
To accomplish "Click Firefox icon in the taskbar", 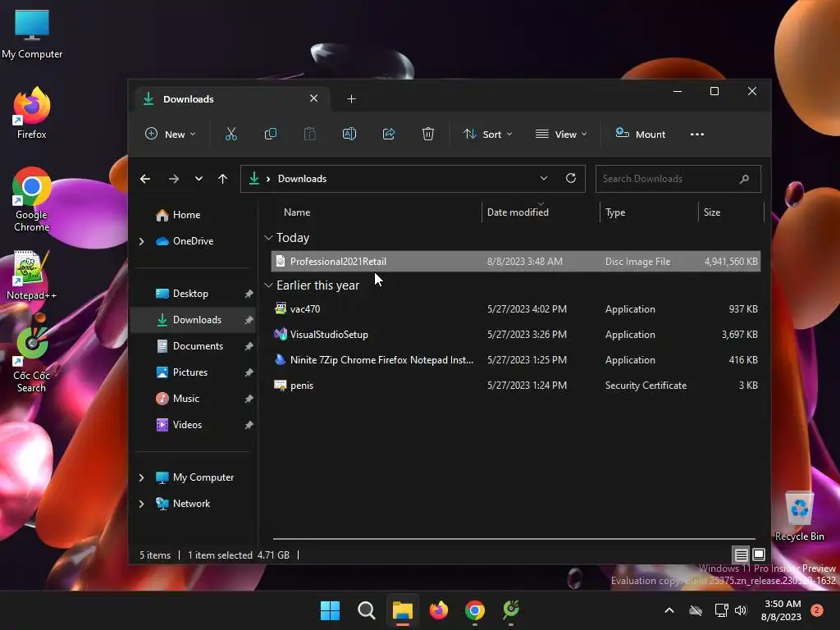I will tap(439, 610).
